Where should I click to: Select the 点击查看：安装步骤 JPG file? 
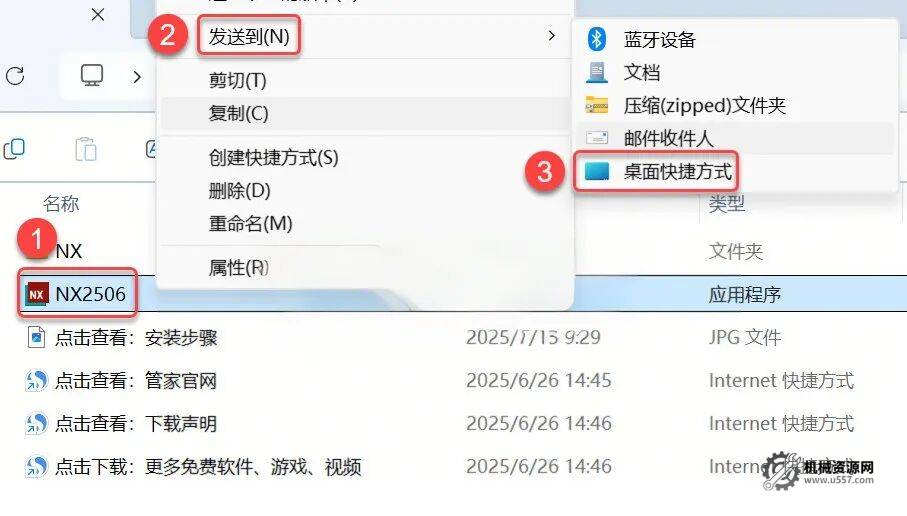click(x=136, y=337)
